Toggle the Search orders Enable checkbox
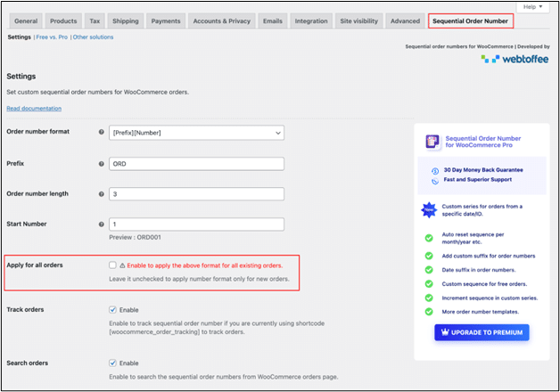This screenshot has width=560, height=392. point(112,363)
